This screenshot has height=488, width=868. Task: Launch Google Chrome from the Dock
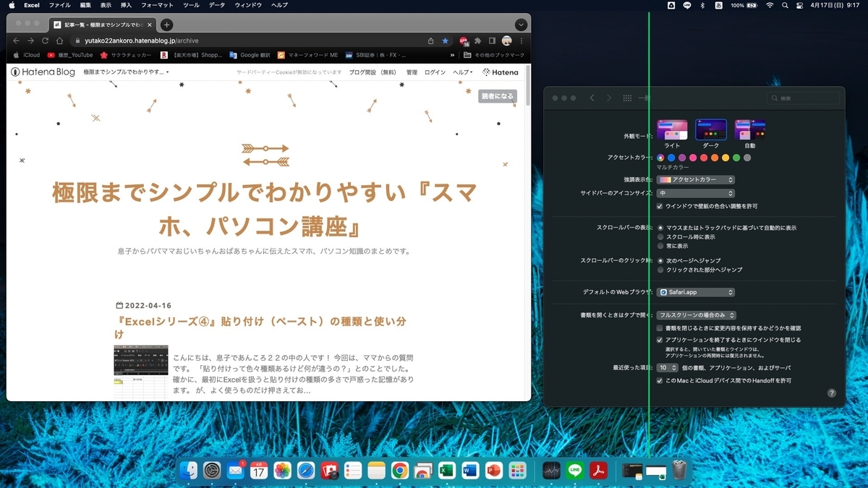[400, 470]
